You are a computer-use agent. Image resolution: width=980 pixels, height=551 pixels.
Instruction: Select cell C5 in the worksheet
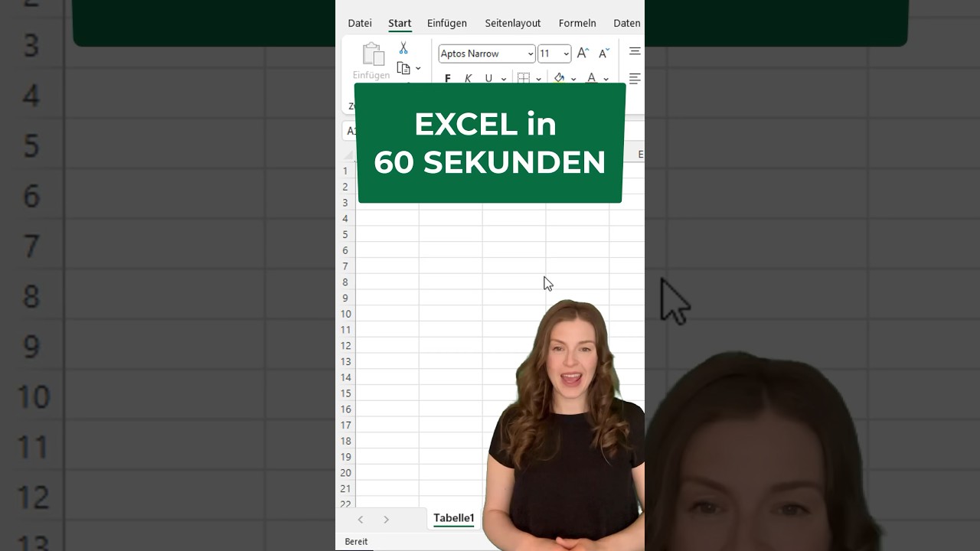(x=514, y=234)
